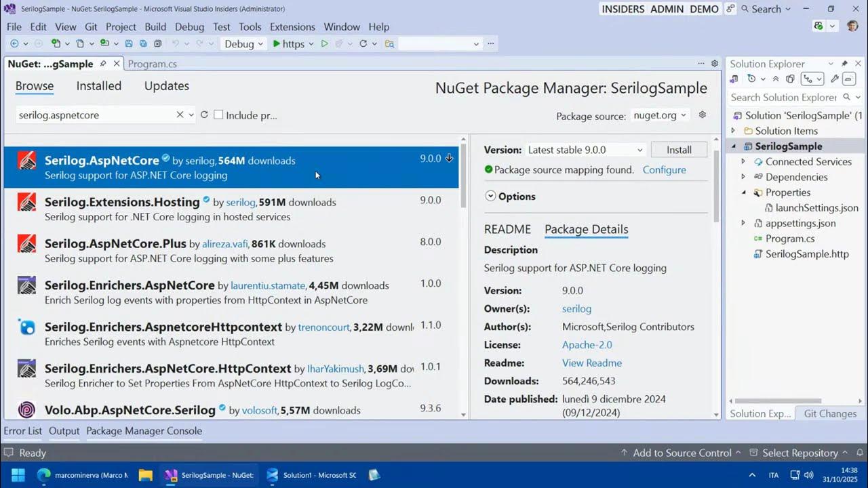Toggle auto-hide pin on Solution Explorer
Viewport: 868px width, 488px height.
click(x=844, y=63)
